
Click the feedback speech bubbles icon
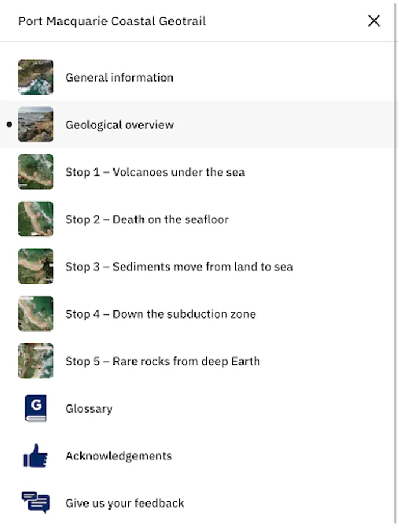point(35,503)
